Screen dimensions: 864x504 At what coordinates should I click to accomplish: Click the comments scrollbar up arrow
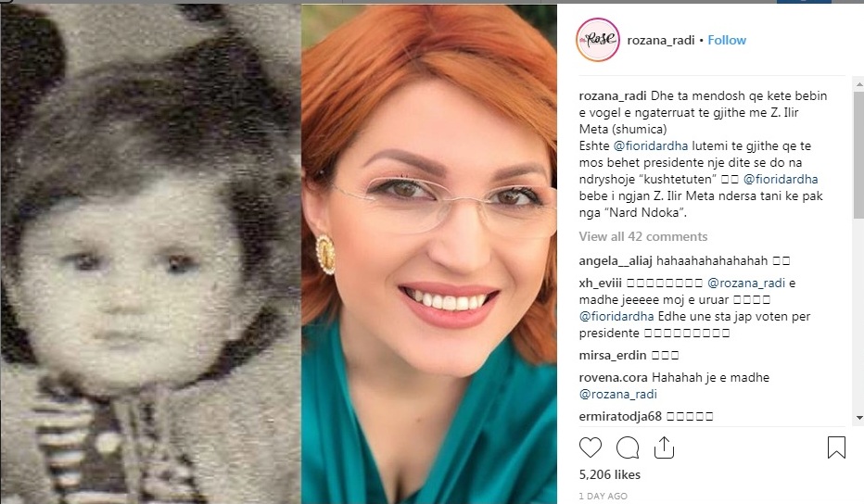tap(858, 85)
